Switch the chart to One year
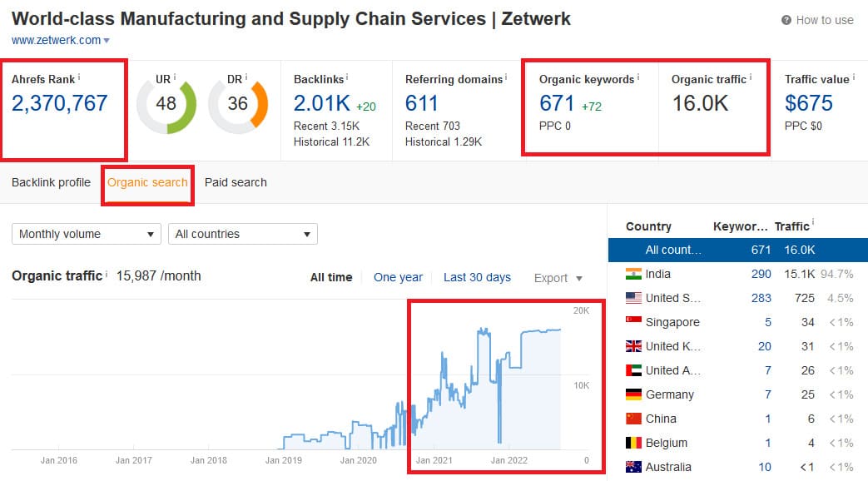 click(398, 277)
